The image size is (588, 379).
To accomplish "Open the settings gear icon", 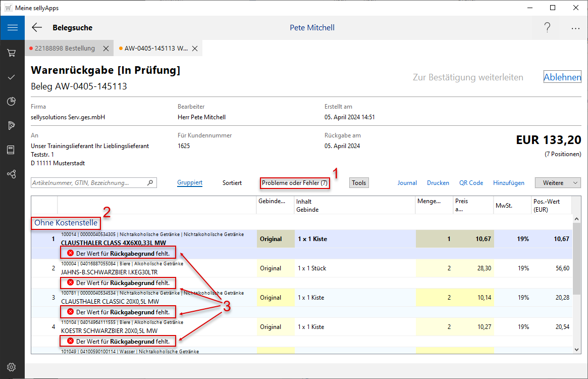I will coord(12,367).
